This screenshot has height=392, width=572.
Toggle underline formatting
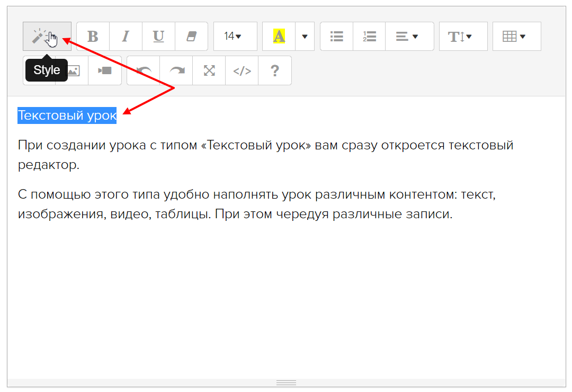point(158,36)
